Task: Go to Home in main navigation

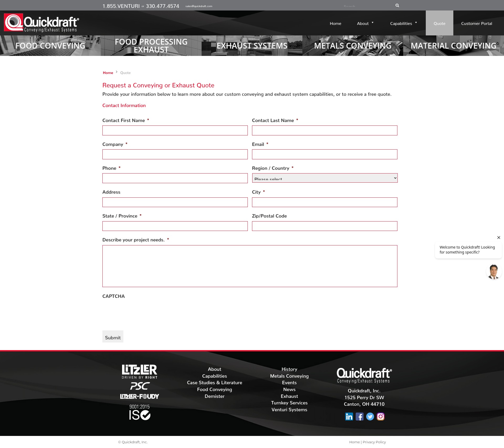Action: click(335, 23)
